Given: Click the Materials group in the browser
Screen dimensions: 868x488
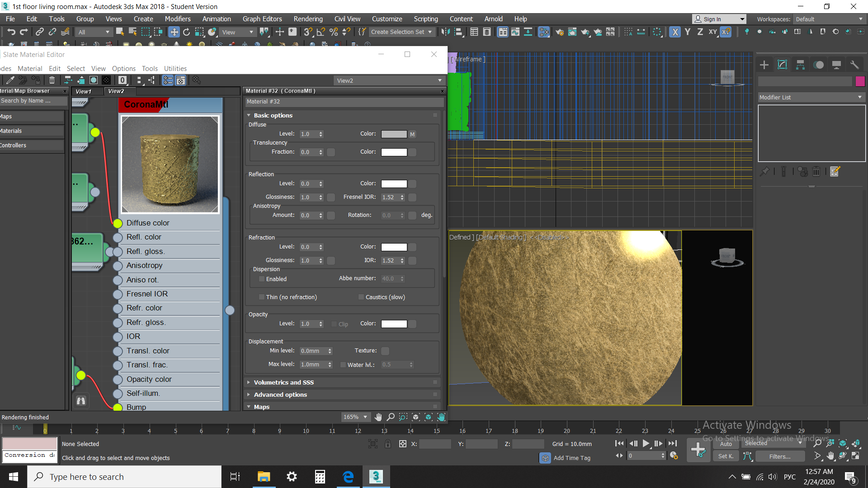Looking at the screenshot, I should [32, 131].
